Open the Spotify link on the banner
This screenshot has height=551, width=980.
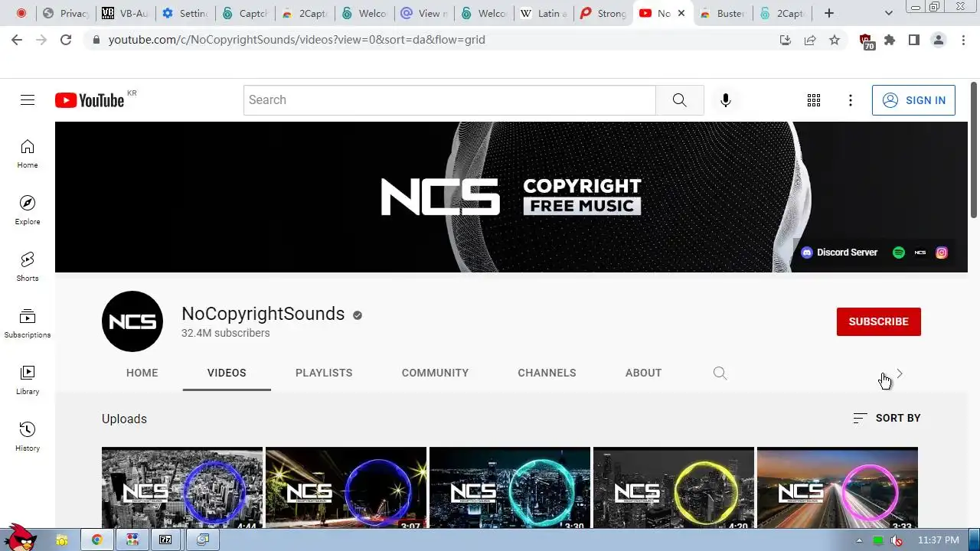point(899,253)
